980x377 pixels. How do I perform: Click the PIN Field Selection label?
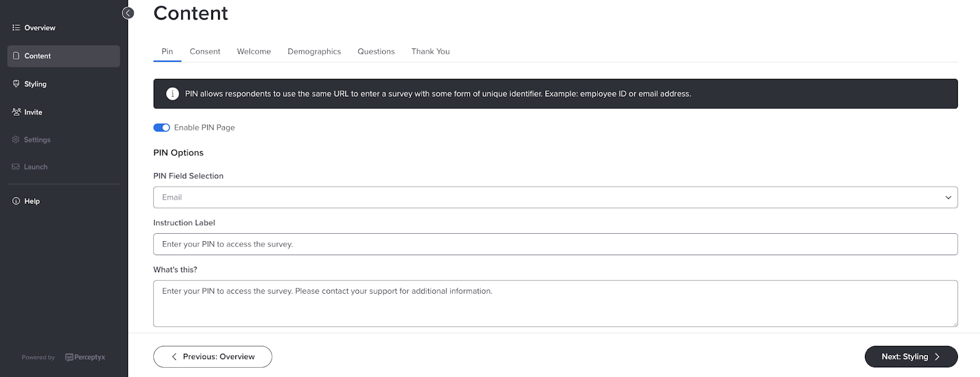point(188,176)
